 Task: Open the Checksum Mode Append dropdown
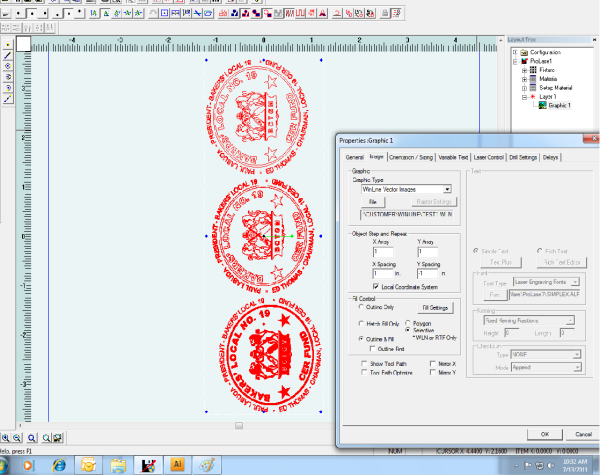(577, 367)
